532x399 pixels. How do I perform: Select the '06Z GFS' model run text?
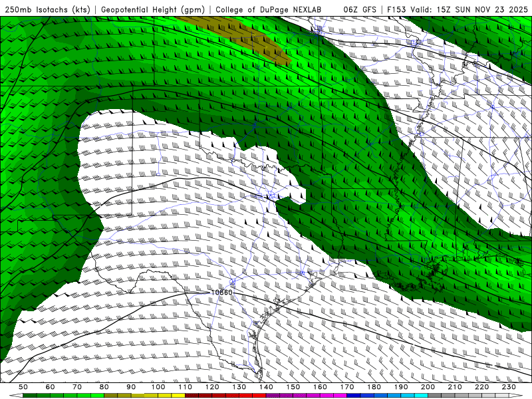pos(360,9)
